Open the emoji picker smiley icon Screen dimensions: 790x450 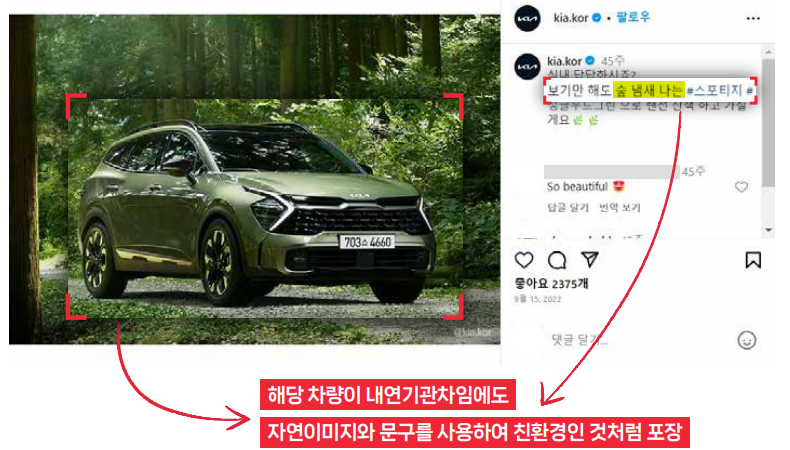(746, 341)
